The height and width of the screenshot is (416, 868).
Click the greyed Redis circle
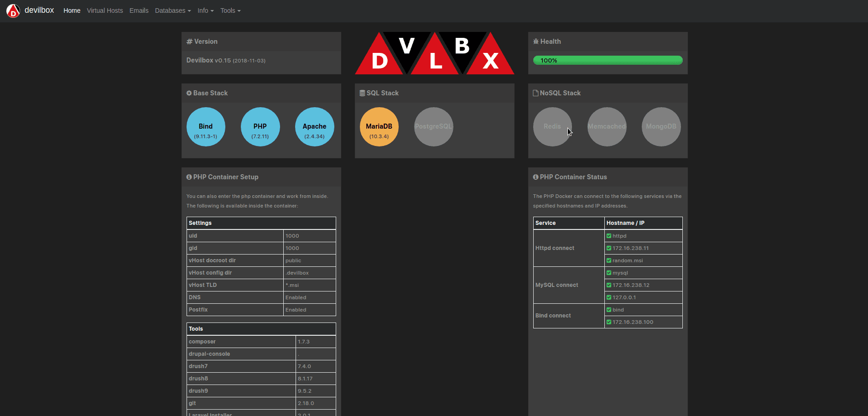[x=552, y=127]
